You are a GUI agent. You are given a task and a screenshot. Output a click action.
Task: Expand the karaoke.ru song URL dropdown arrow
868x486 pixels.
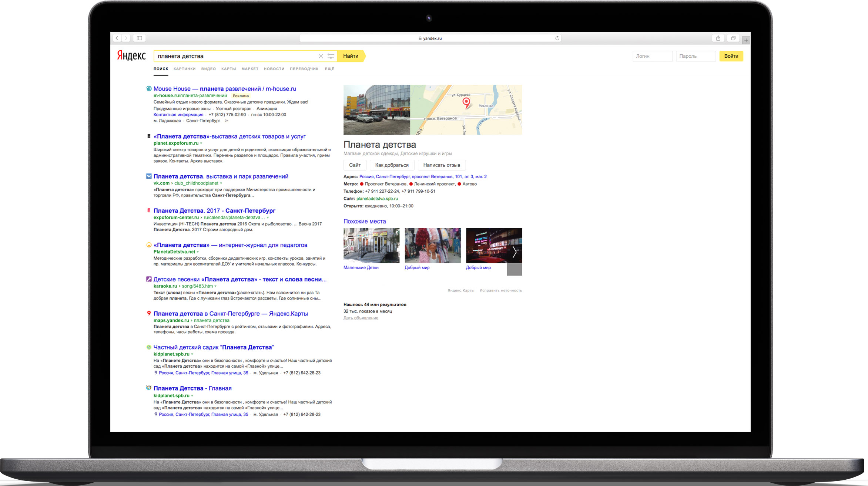tap(215, 286)
